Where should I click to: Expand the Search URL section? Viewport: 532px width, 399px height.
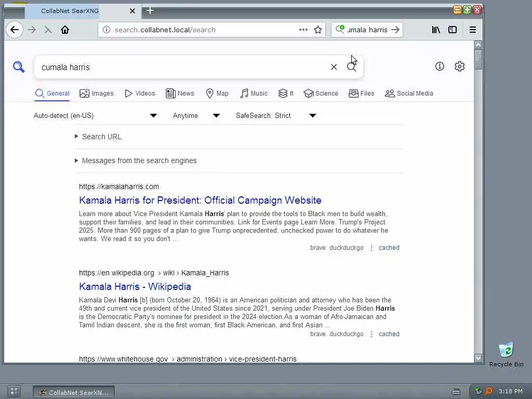click(98, 137)
